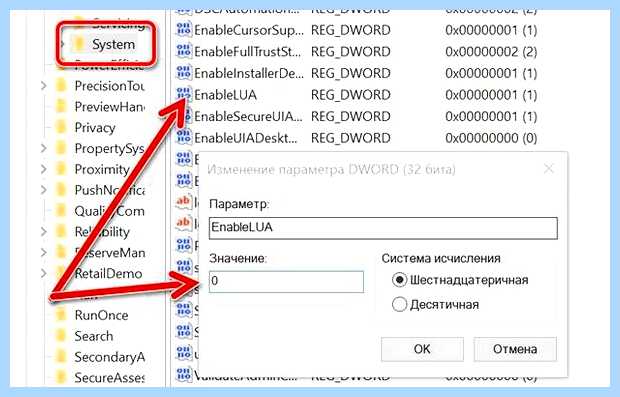
Task: Confirm the dialog with OK
Action: [x=422, y=349]
